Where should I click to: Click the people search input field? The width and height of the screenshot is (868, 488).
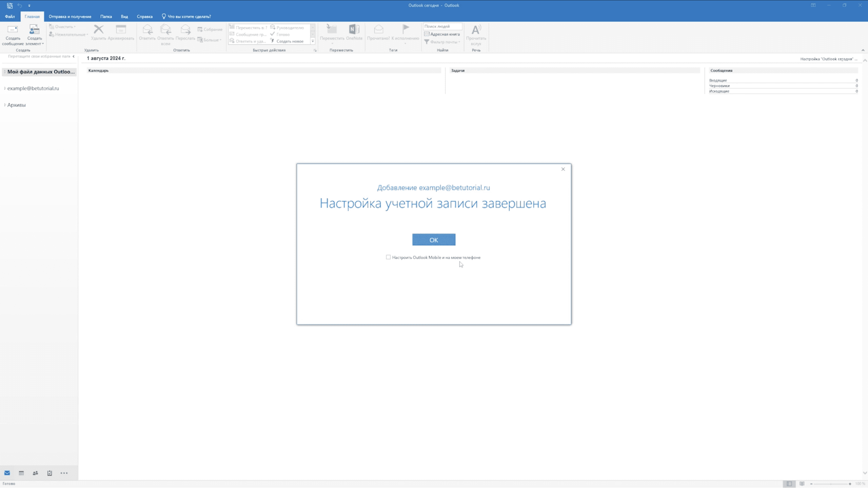pos(442,26)
